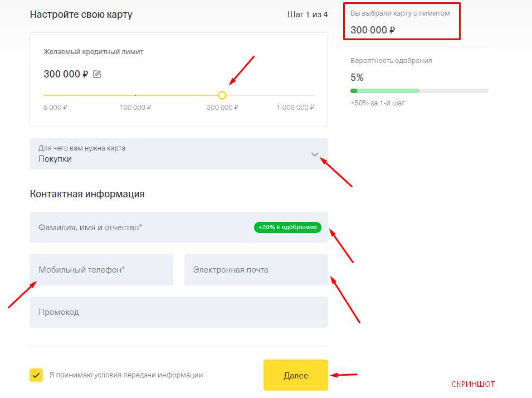The height and width of the screenshot is (398, 532).
Task: Click the approval probability progress bar
Action: [419, 91]
